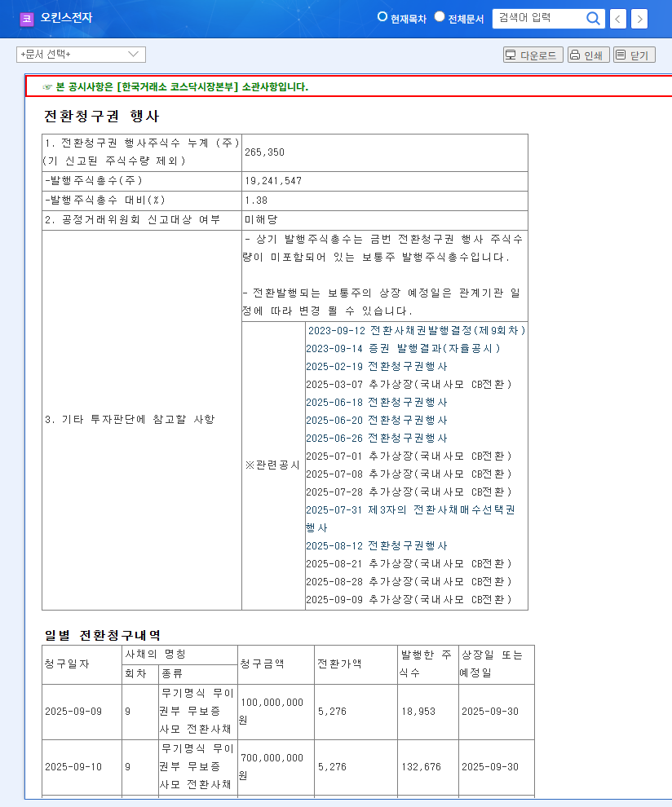Click the 19,241,547 total shares value
Screen dimensions: 672x807
click(x=273, y=181)
